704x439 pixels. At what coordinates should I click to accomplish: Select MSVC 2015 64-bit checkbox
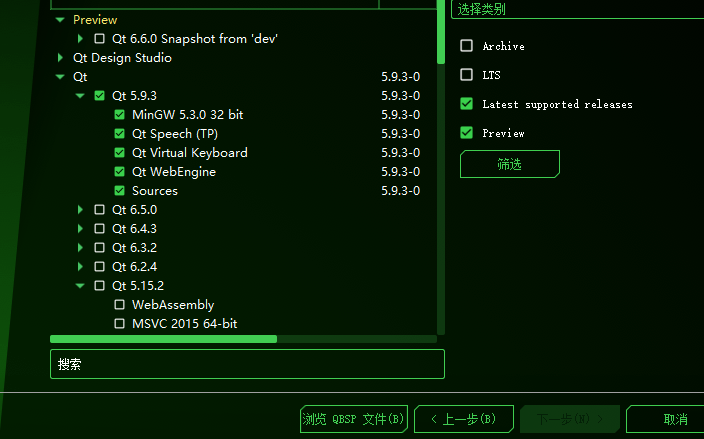[120, 324]
